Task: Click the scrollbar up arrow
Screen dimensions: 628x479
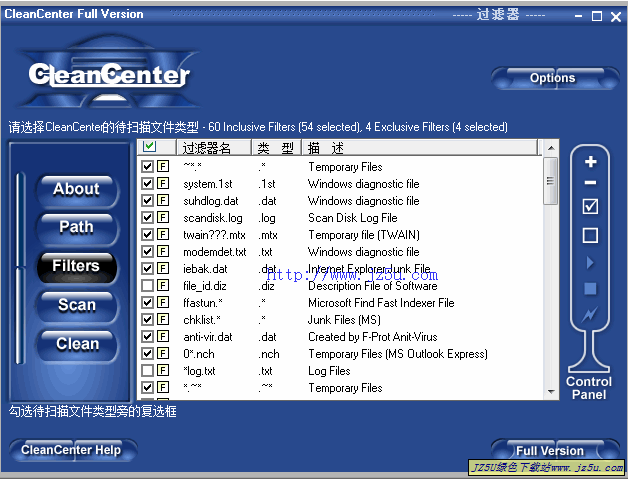Action: tap(551, 148)
